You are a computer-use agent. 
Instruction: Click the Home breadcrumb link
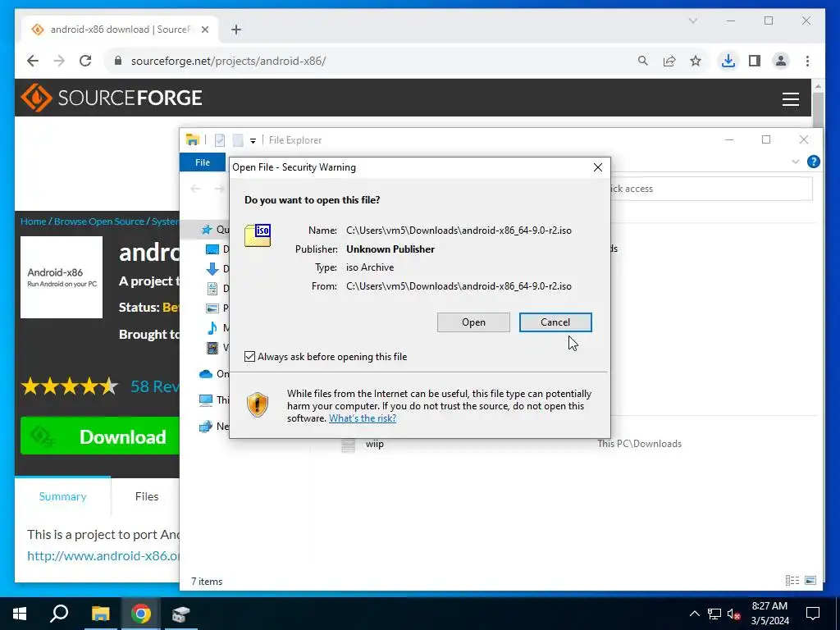pyautogui.click(x=33, y=221)
